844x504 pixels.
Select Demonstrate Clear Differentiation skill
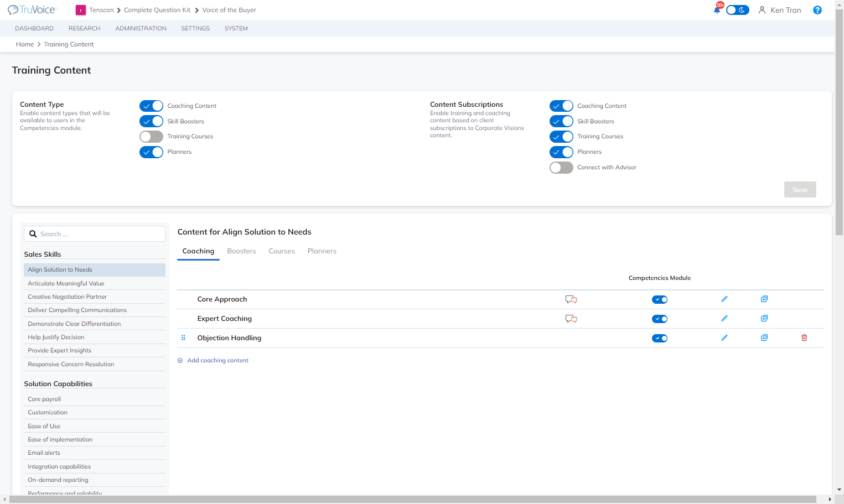(95, 324)
